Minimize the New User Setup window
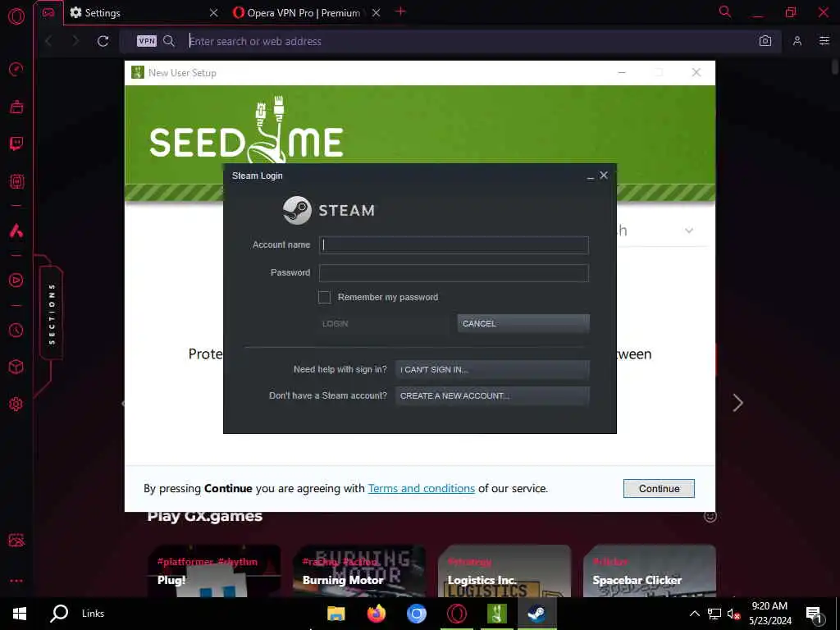Viewport: 840px width, 630px height. [x=622, y=72]
